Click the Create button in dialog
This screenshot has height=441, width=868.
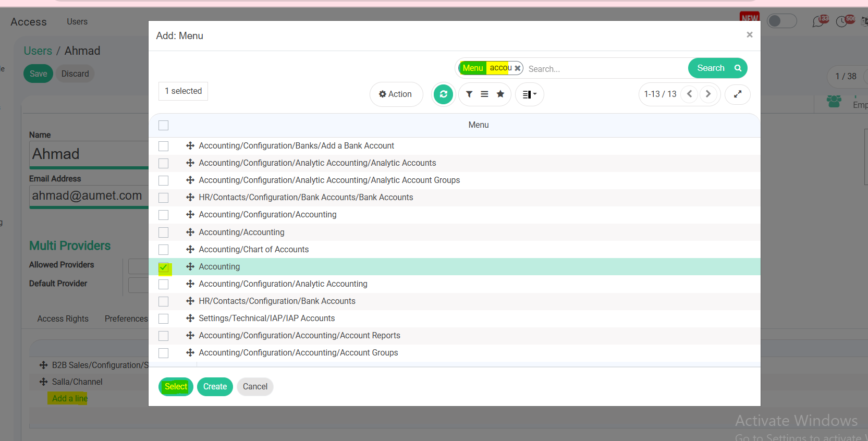pos(215,387)
